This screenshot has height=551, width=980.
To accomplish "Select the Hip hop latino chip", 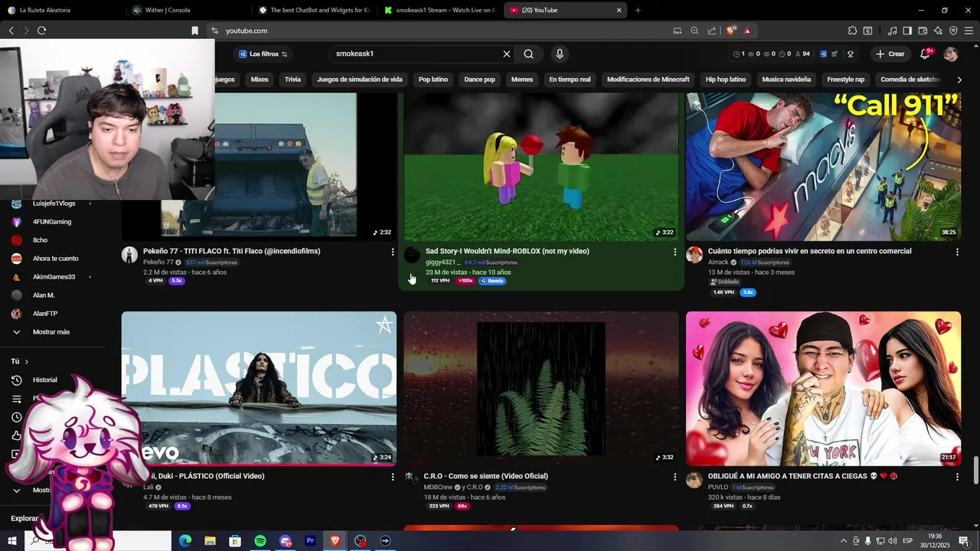I will pos(726,80).
